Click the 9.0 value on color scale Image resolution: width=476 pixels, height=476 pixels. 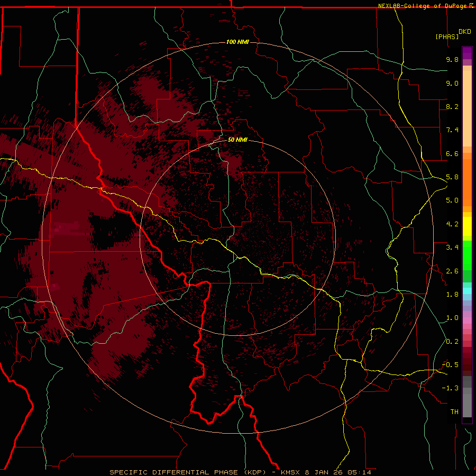[x=452, y=83]
